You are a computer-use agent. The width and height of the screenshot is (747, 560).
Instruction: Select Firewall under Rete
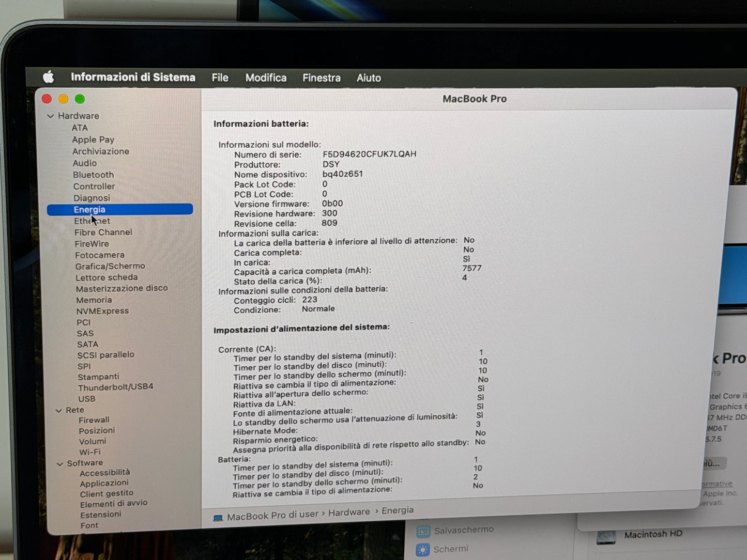coord(94,420)
